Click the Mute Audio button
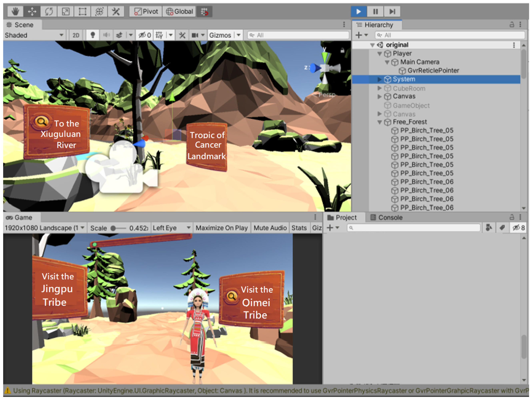The width and height of the screenshot is (532, 400). 270,228
